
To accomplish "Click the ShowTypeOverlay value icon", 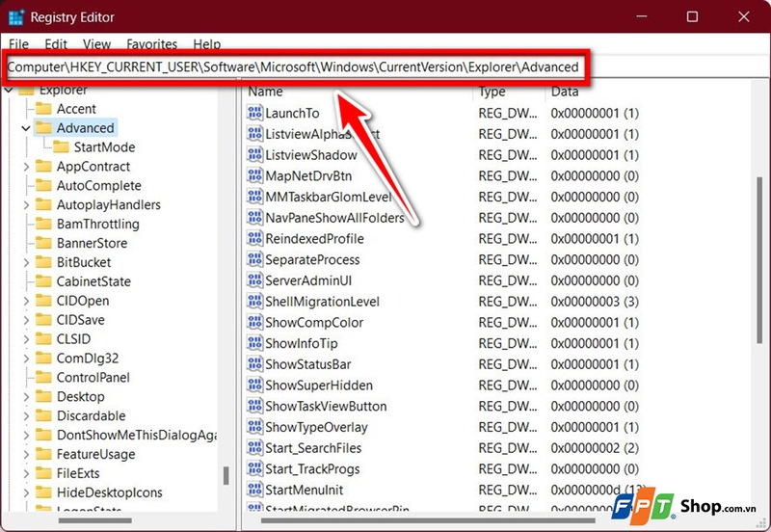I will coord(254,427).
